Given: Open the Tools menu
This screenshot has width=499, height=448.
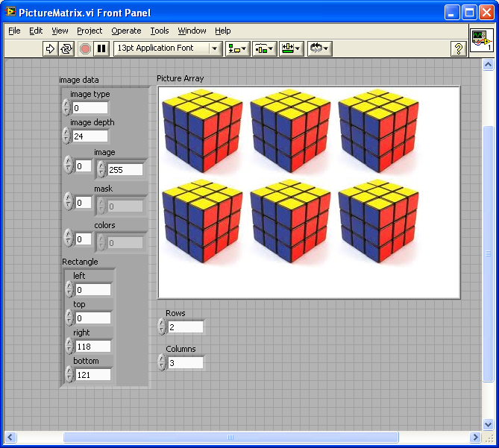Looking at the screenshot, I should [160, 31].
